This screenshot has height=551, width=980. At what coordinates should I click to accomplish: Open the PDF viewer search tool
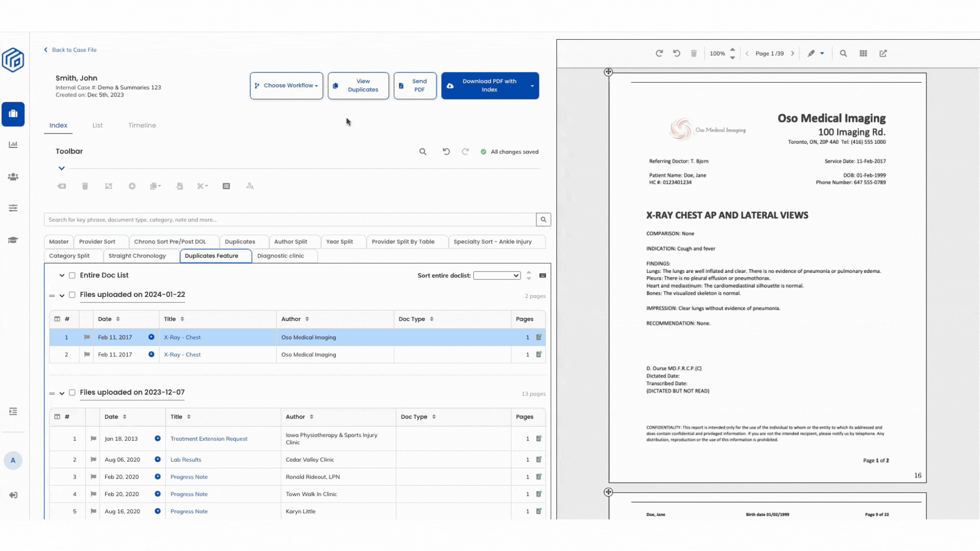[843, 54]
